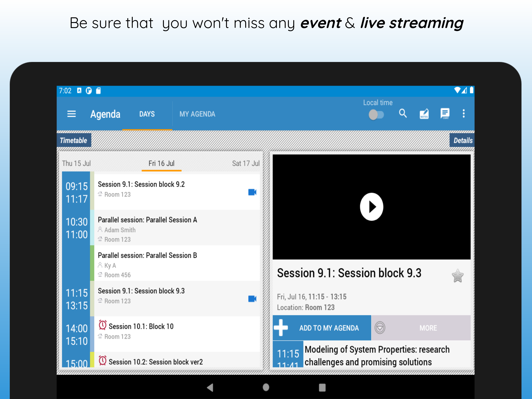Select the Sat 17 Jul day tab
The height and width of the screenshot is (399, 532).
246,163
